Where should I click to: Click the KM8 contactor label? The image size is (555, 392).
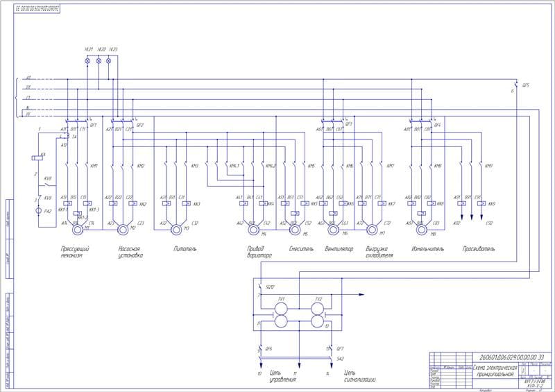tap(438, 166)
